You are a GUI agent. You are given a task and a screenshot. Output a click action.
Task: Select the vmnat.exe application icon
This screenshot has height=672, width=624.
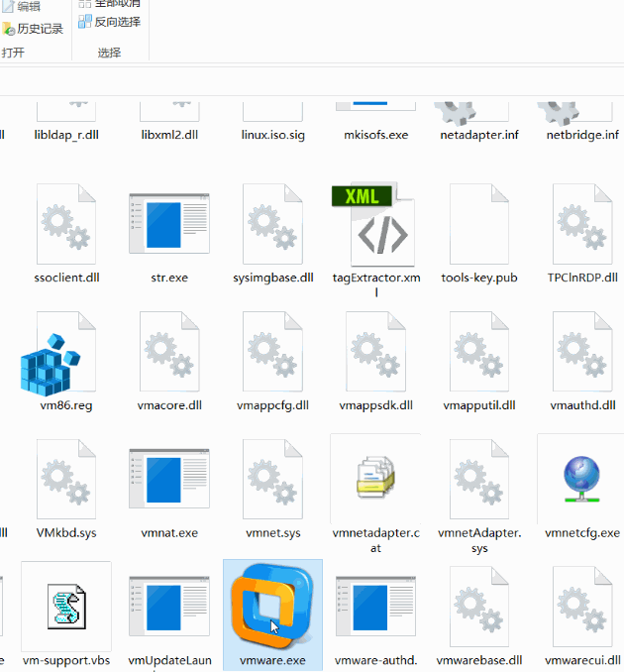point(169,479)
